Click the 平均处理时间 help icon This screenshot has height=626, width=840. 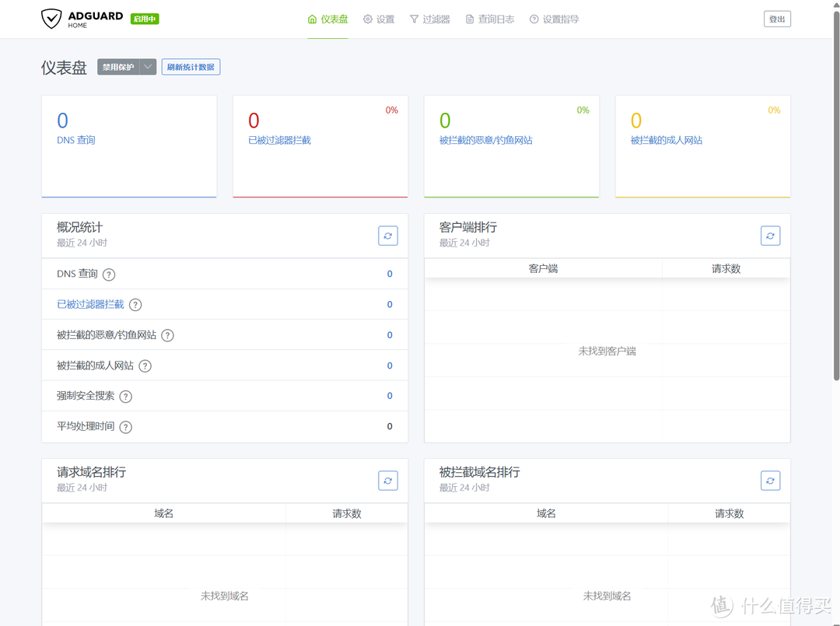coord(126,426)
